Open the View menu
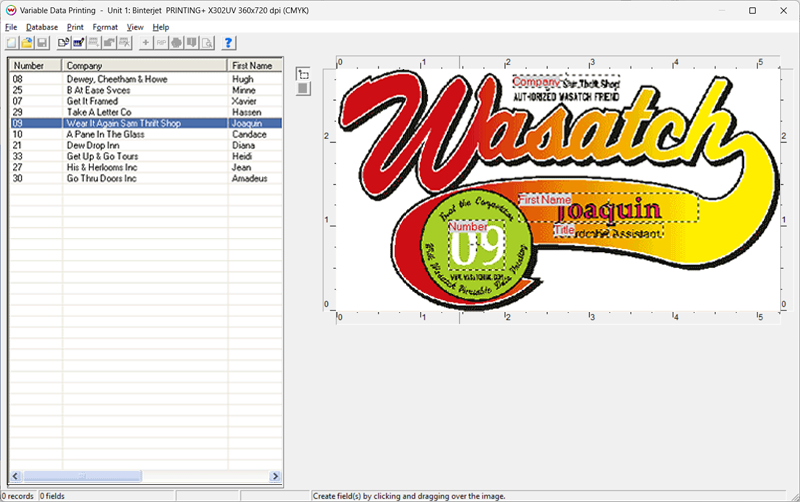Viewport: 800px width, 502px height. pyautogui.click(x=135, y=27)
